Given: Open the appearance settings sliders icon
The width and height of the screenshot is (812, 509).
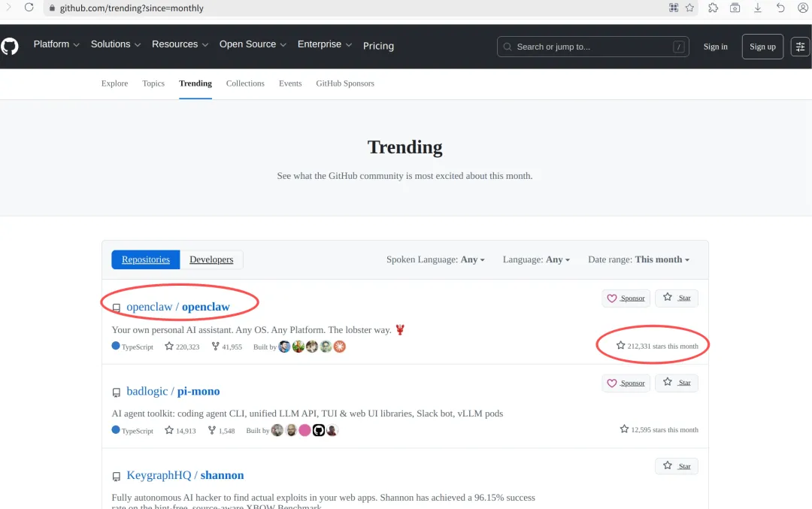Looking at the screenshot, I should coord(800,47).
